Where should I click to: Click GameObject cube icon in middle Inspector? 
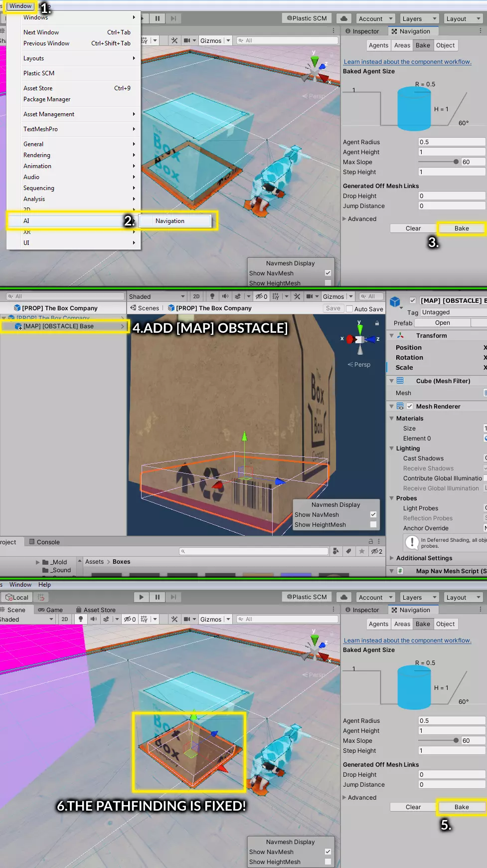click(x=395, y=301)
